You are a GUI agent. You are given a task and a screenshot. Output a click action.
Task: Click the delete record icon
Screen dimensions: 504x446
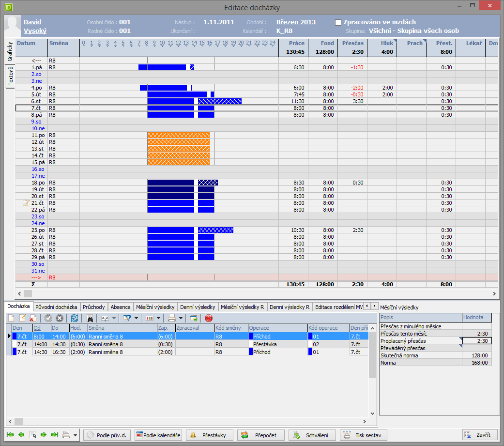pos(32,318)
